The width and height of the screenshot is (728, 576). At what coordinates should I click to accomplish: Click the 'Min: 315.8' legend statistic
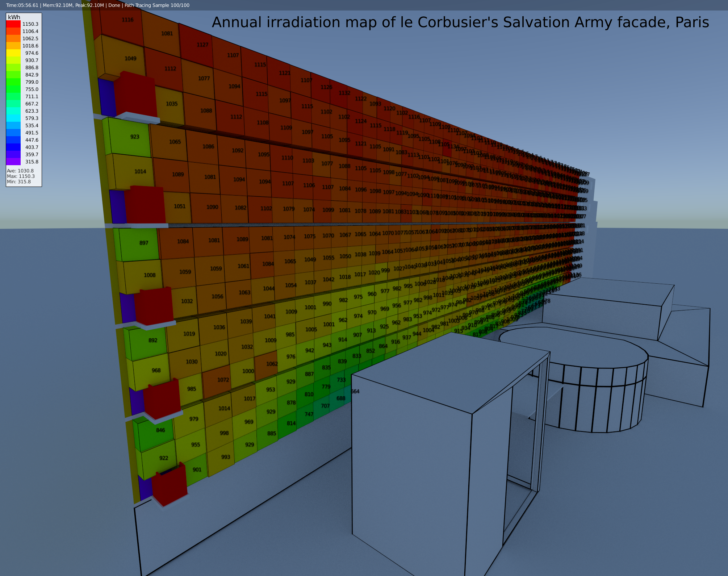[19, 181]
